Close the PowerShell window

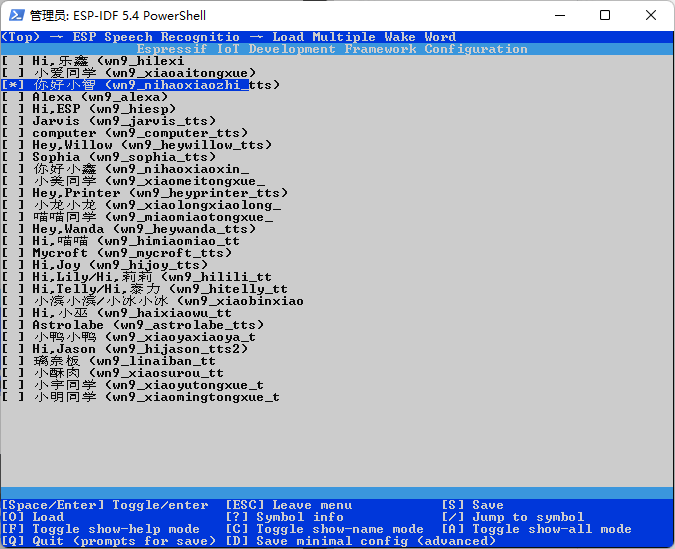click(x=650, y=15)
